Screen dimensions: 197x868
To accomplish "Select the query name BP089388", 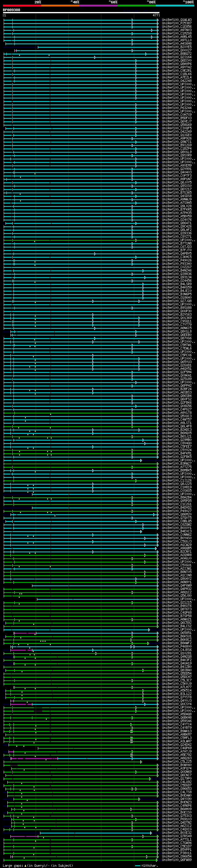I will (11, 10).
